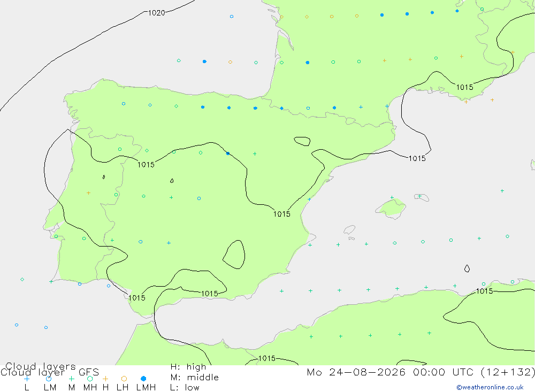The height and width of the screenshot is (392, 535).
Task: Click the filled blue dot legend symbol for LMH
Action: tap(143, 379)
